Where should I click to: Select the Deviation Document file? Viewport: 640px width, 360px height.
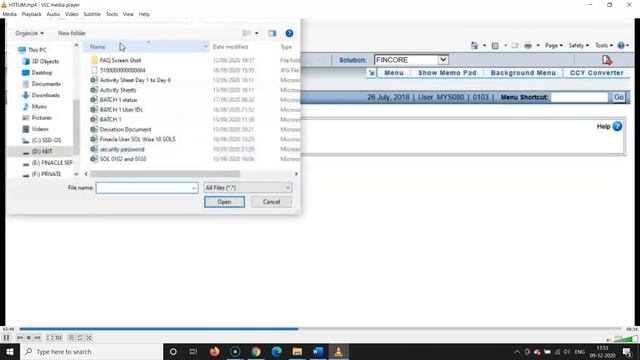click(x=125, y=129)
